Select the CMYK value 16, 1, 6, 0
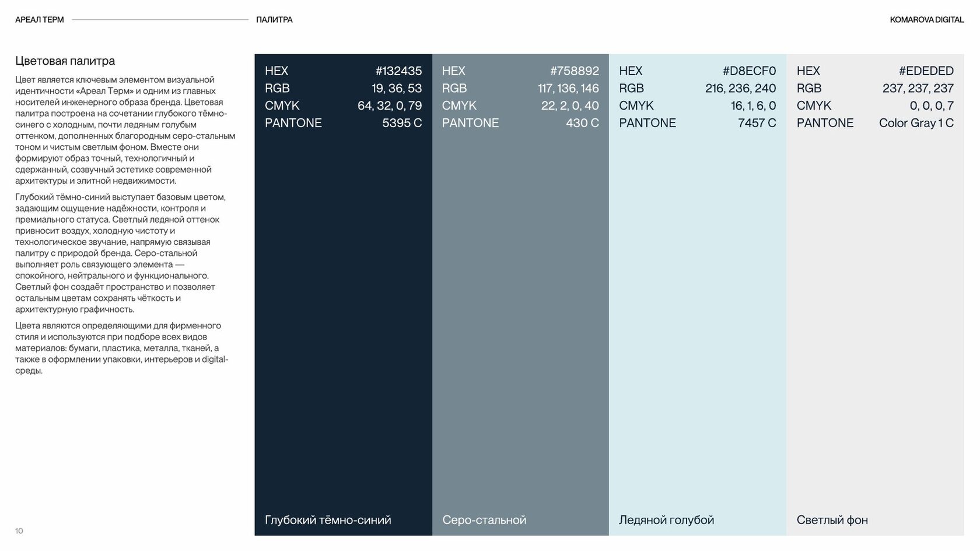 [x=753, y=106]
